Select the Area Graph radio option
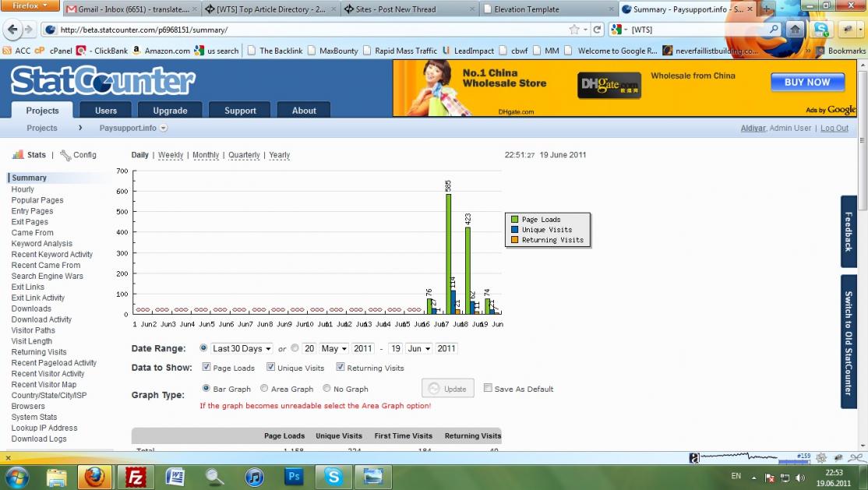The width and height of the screenshot is (868, 490). pyautogui.click(x=264, y=388)
